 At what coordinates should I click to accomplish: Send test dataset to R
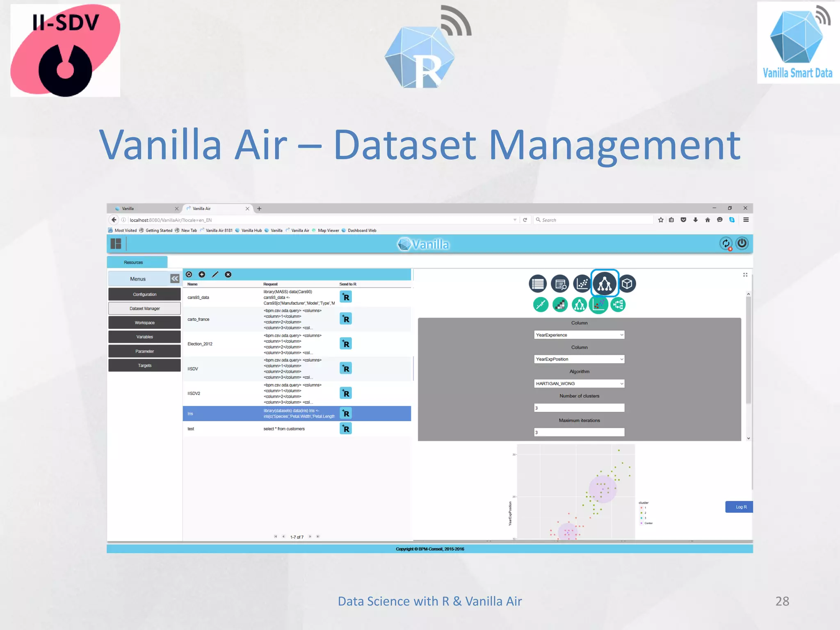click(346, 429)
